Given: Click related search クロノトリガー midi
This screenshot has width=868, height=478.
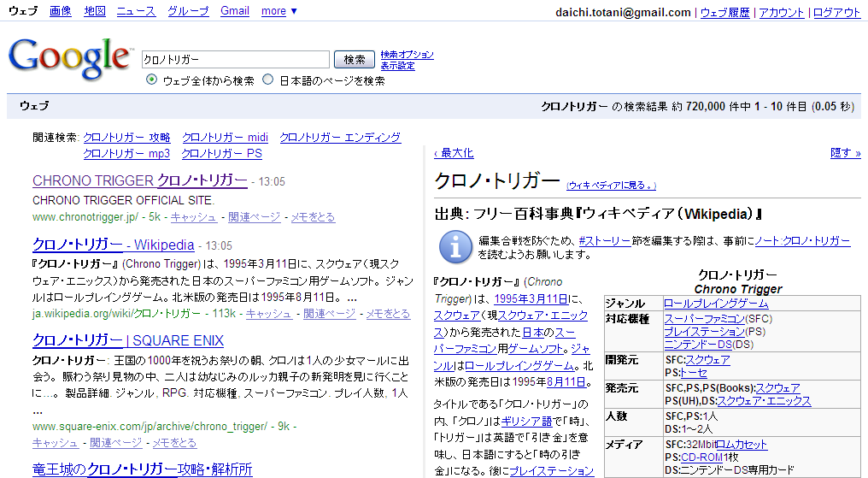Looking at the screenshot, I should tap(225, 138).
